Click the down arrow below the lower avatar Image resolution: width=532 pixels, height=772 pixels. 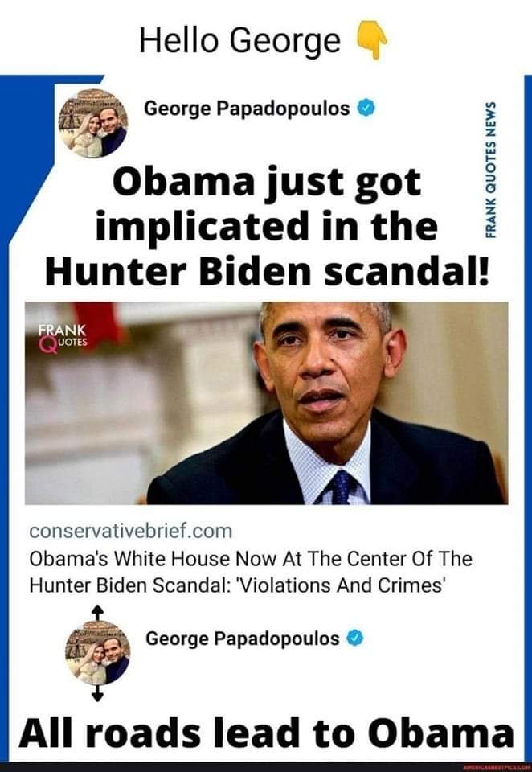(98, 693)
